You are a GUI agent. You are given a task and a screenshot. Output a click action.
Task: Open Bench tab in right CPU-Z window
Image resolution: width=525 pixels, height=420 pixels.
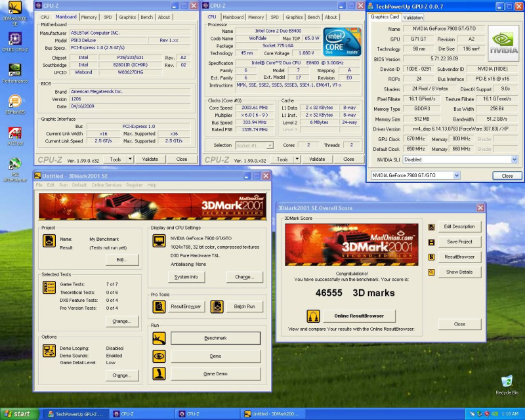coord(314,17)
